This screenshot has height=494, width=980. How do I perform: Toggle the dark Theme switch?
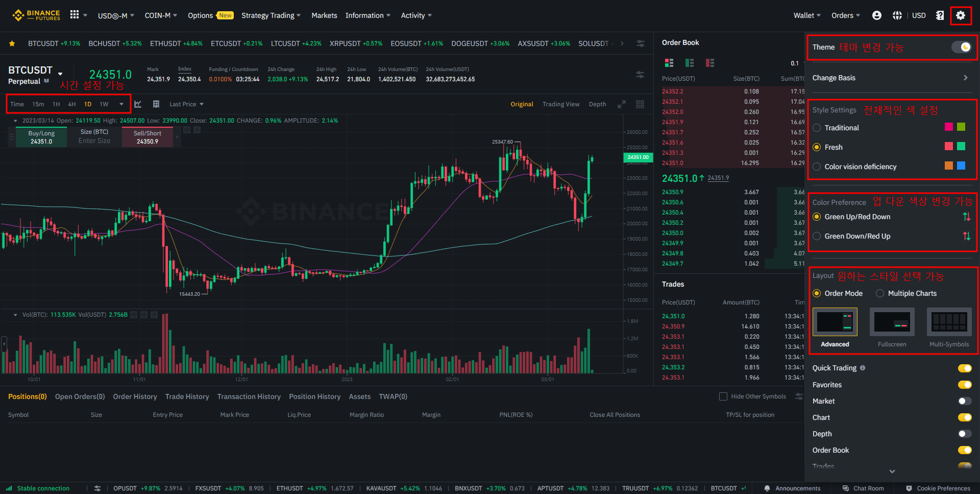(961, 47)
